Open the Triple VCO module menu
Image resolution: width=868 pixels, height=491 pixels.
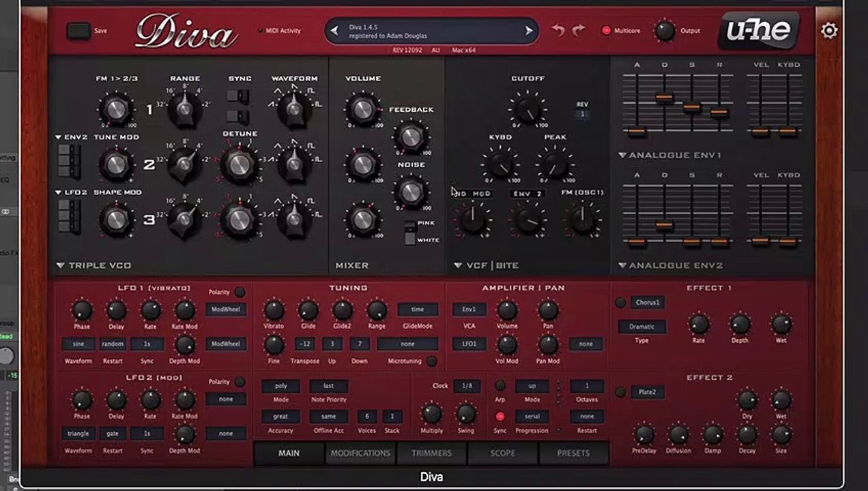point(94,265)
